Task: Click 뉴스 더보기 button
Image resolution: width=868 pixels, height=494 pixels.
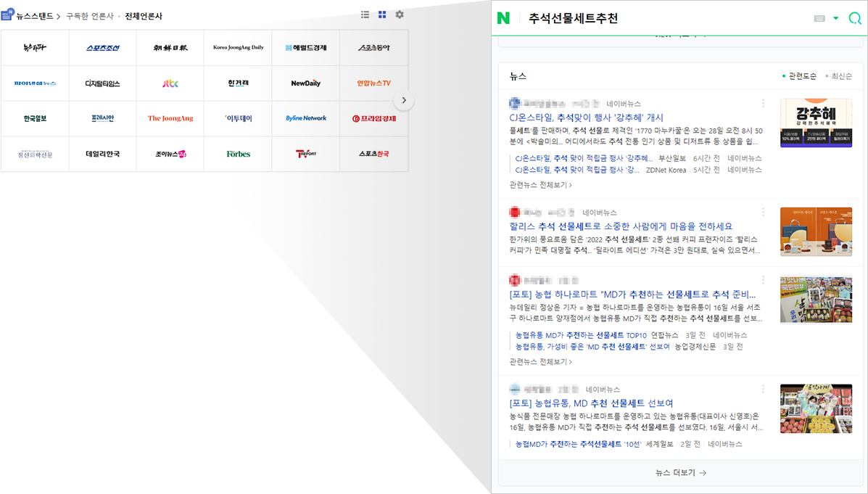Action: click(x=680, y=473)
